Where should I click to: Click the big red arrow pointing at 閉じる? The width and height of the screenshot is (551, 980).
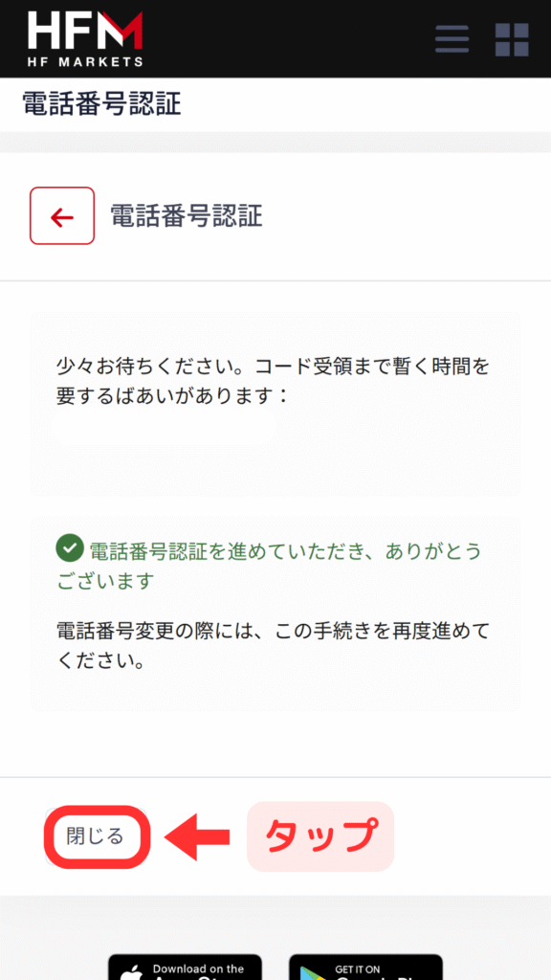(x=197, y=836)
